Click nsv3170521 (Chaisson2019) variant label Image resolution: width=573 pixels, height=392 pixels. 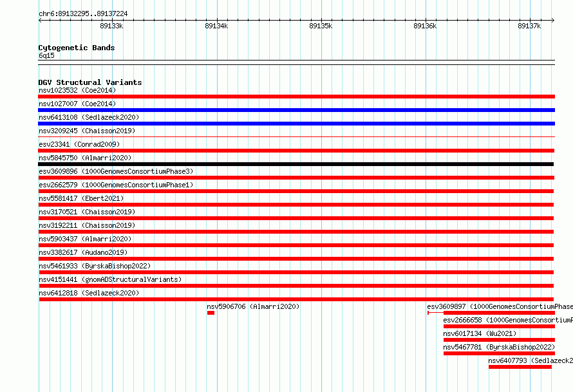click(87, 212)
